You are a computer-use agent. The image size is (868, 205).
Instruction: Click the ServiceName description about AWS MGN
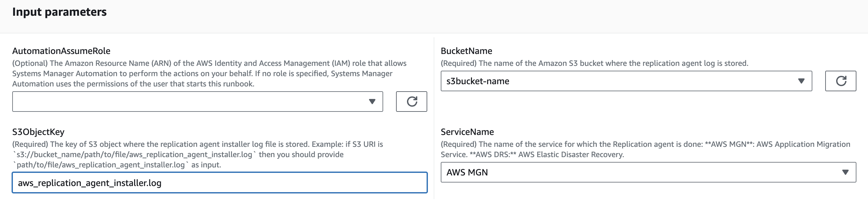[x=645, y=149]
